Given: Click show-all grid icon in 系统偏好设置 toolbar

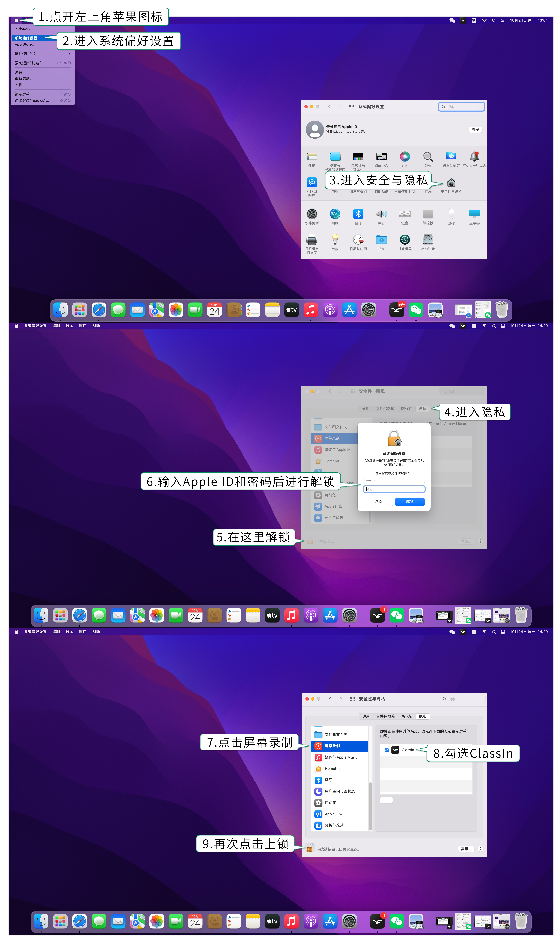Looking at the screenshot, I should [351, 107].
